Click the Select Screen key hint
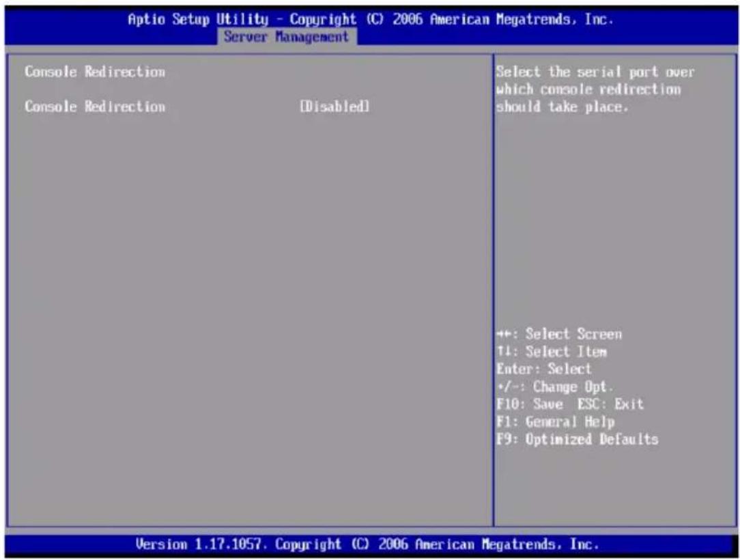740x560 pixels. tap(559, 334)
